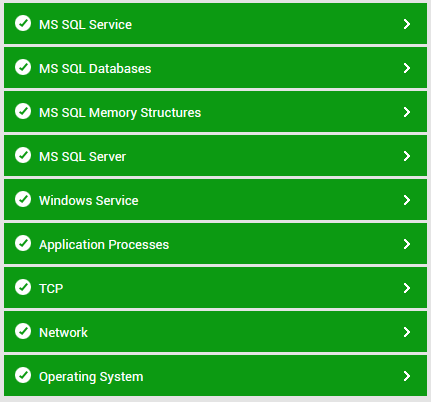This screenshot has height=402, width=431.
Task: Click the checkmark icon next to MS SQL Memory Structures
Action: click(x=23, y=111)
